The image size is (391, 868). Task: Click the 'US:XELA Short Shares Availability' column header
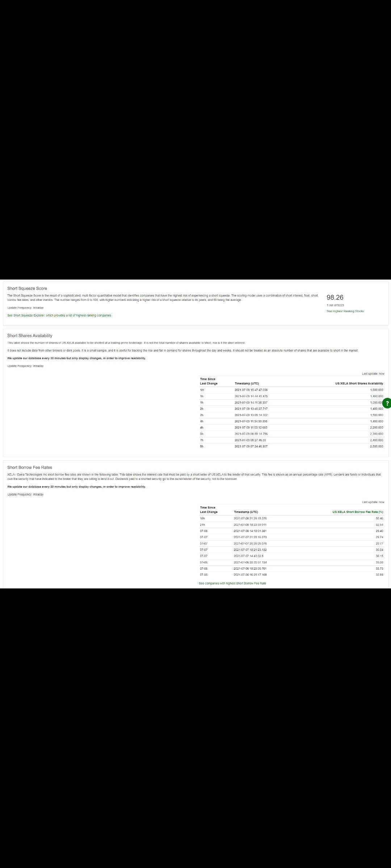(359, 383)
